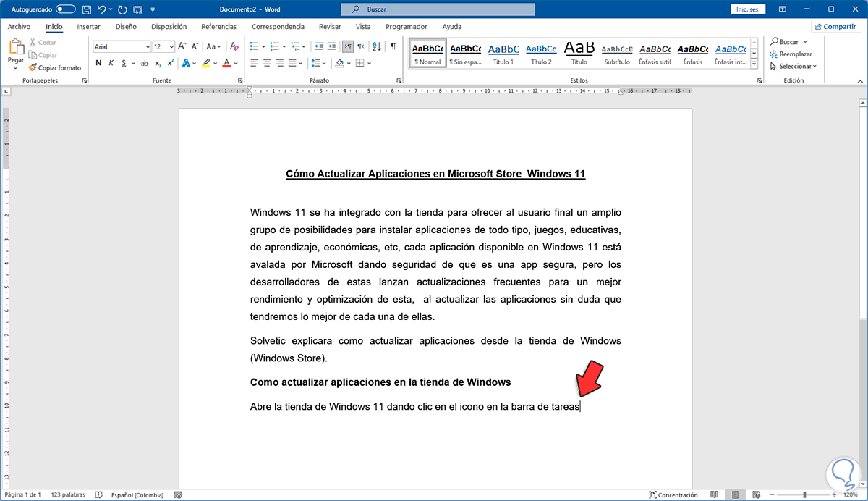Switch to Read mode view
Image resolution: width=868 pixels, height=501 pixels.
(x=714, y=495)
